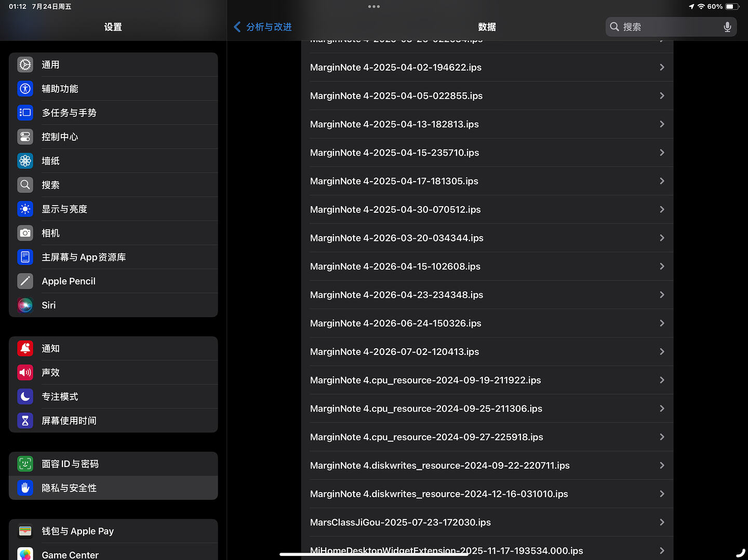
Task: Open 面容 ID 与密码 label in the sidebar
Action: (x=70, y=464)
